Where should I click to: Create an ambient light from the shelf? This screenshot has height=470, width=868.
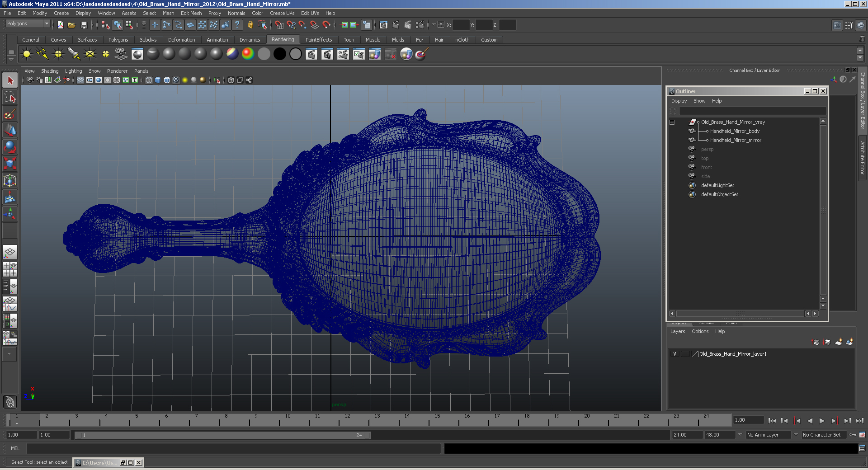(x=27, y=54)
